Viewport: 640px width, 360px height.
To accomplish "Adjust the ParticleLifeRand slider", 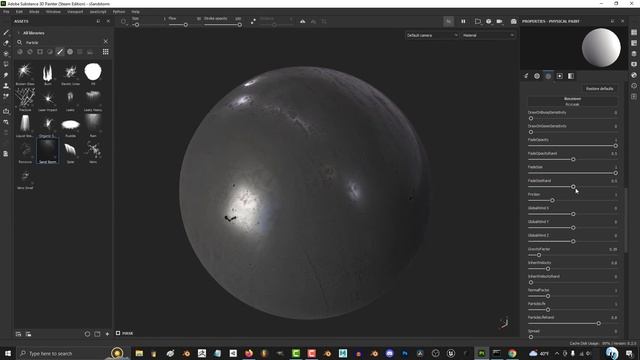I will click(572, 323).
